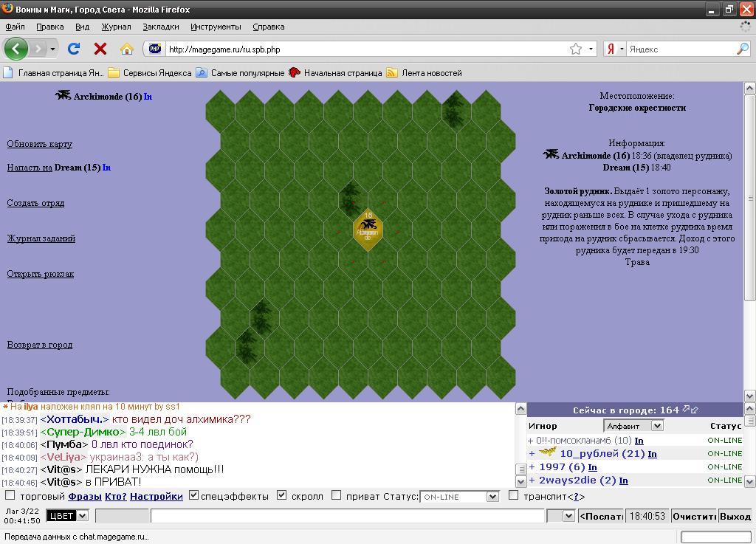Open the Лента новостей feed bookmark
The height and width of the screenshot is (544, 756).
[x=425, y=73]
